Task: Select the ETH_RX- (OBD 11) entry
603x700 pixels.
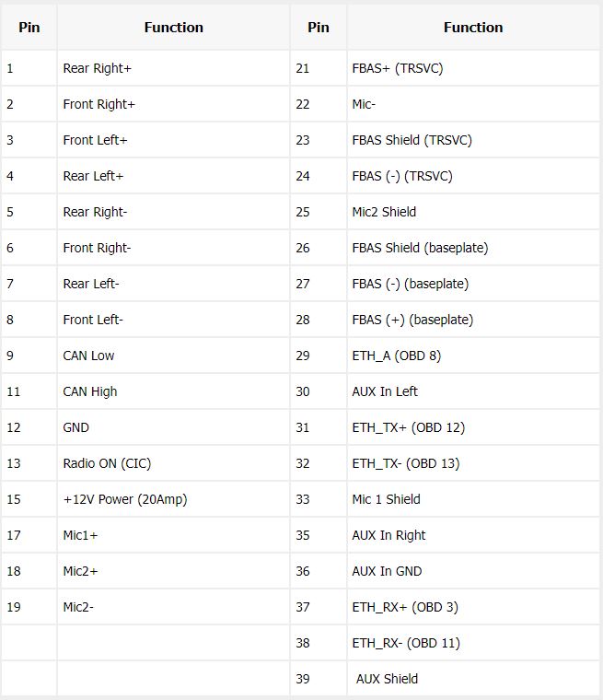Action: point(473,643)
